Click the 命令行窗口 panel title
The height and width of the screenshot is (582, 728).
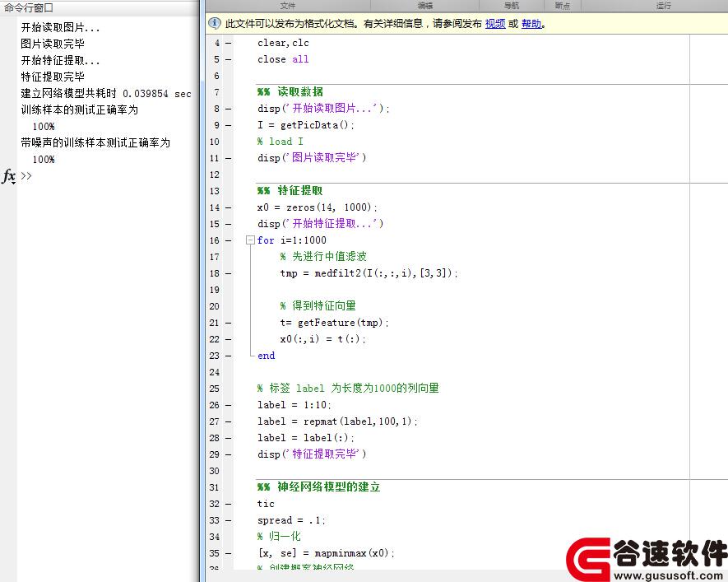point(28,7)
